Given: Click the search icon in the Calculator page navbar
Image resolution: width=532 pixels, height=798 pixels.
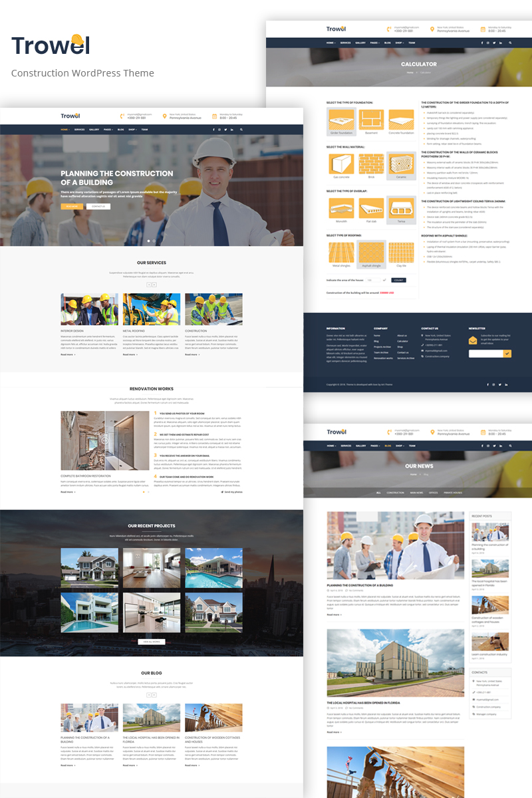Looking at the screenshot, I should pyautogui.click(x=510, y=43).
